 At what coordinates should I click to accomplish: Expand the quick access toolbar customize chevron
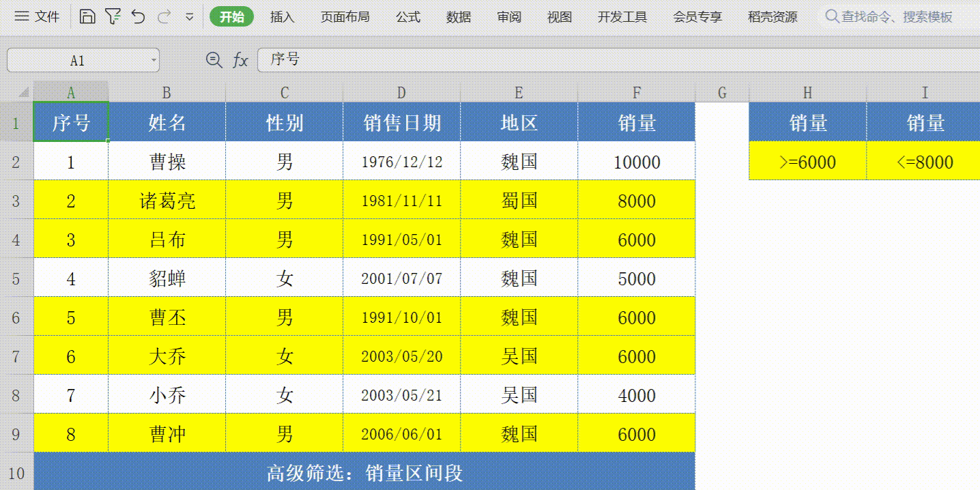pos(188,15)
